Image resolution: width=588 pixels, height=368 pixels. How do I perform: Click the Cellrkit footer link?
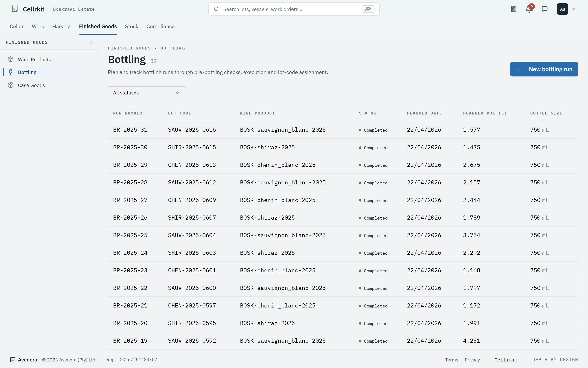pos(506,360)
